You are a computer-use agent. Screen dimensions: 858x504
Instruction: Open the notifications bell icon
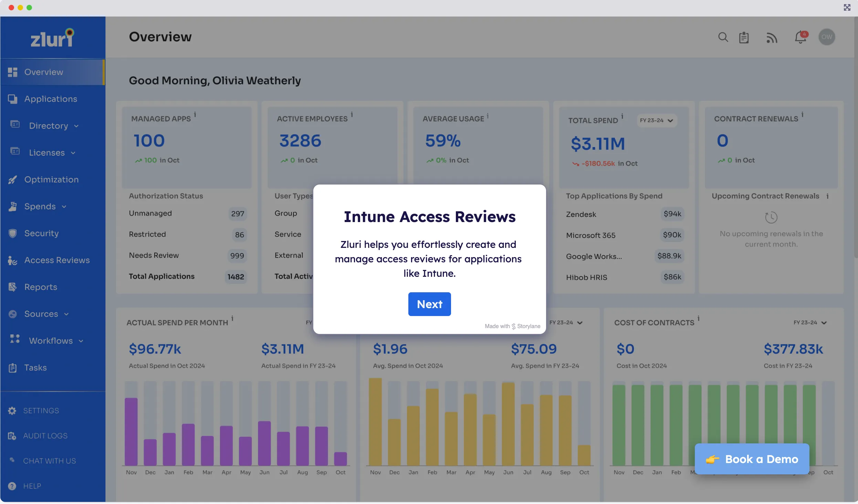(x=801, y=37)
